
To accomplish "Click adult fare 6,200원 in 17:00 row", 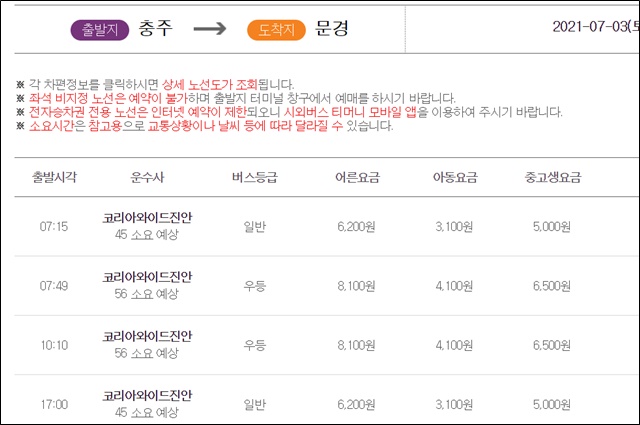I will point(356,404).
